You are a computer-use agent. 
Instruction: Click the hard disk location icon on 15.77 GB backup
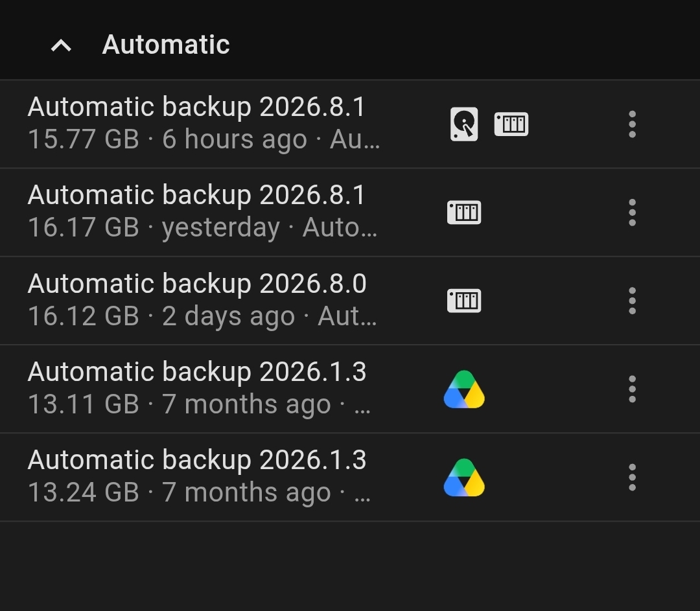(x=464, y=124)
